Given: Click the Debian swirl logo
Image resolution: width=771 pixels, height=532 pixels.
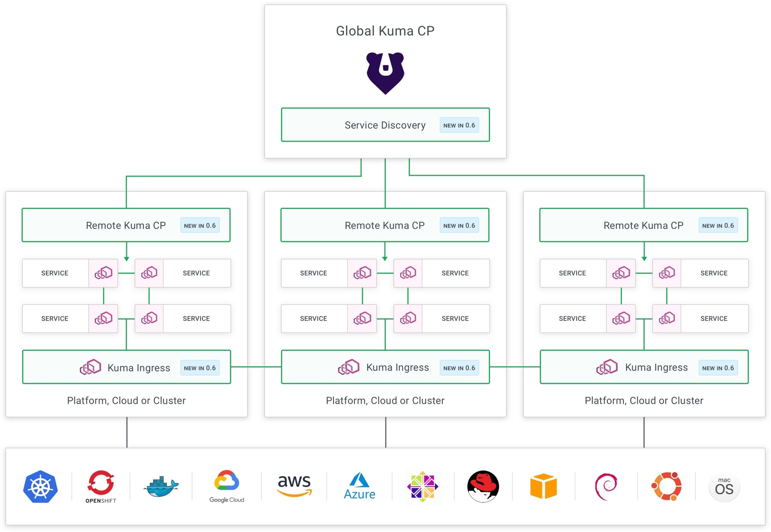Looking at the screenshot, I should (606, 487).
